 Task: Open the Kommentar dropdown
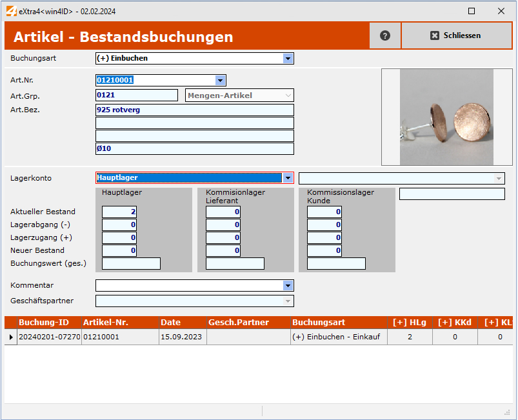pyautogui.click(x=288, y=285)
